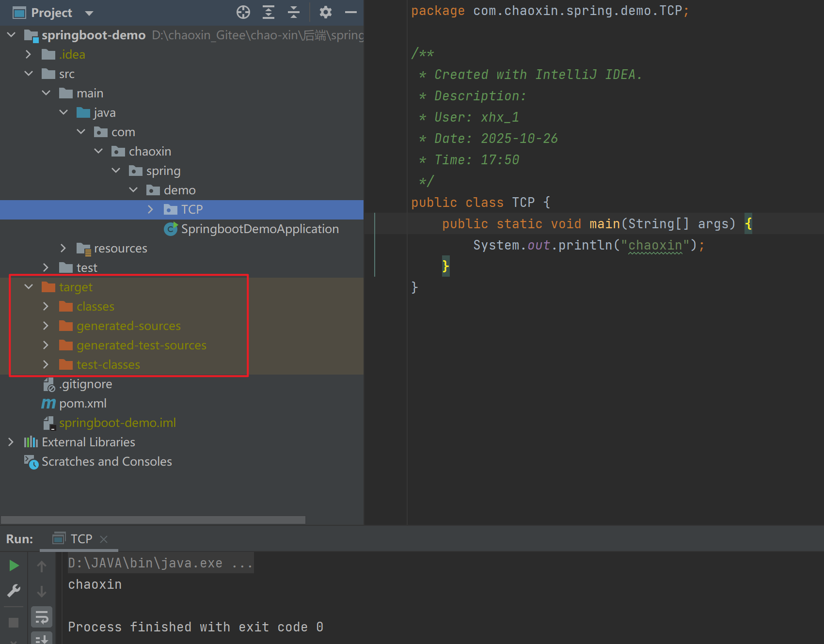Expand the resources folder
Screen dimensions: 824x644
[x=63, y=248]
